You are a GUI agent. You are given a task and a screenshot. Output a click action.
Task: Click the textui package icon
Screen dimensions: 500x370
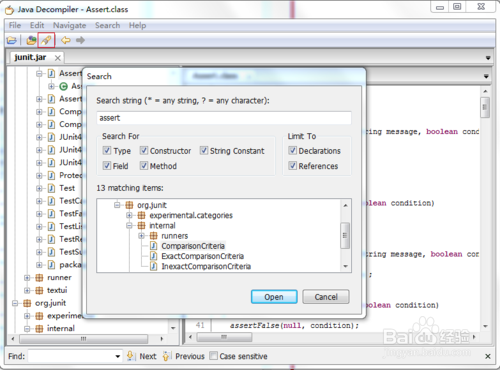click(x=39, y=290)
